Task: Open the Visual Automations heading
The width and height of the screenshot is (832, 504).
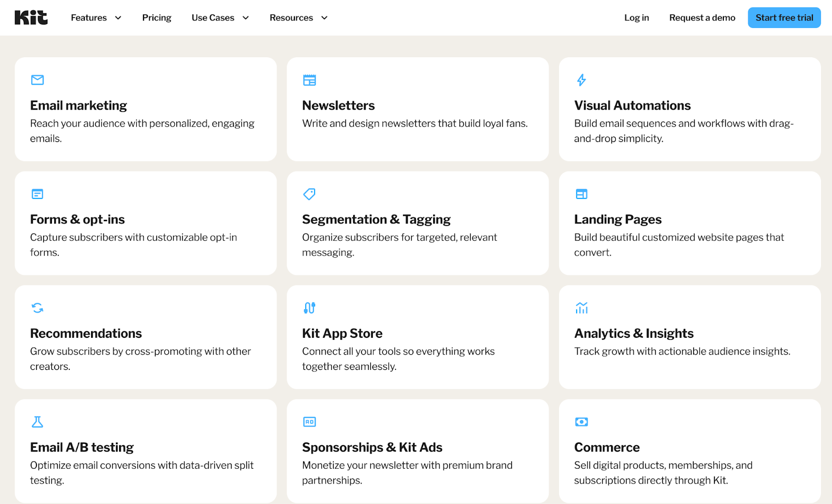Action: 632,105
